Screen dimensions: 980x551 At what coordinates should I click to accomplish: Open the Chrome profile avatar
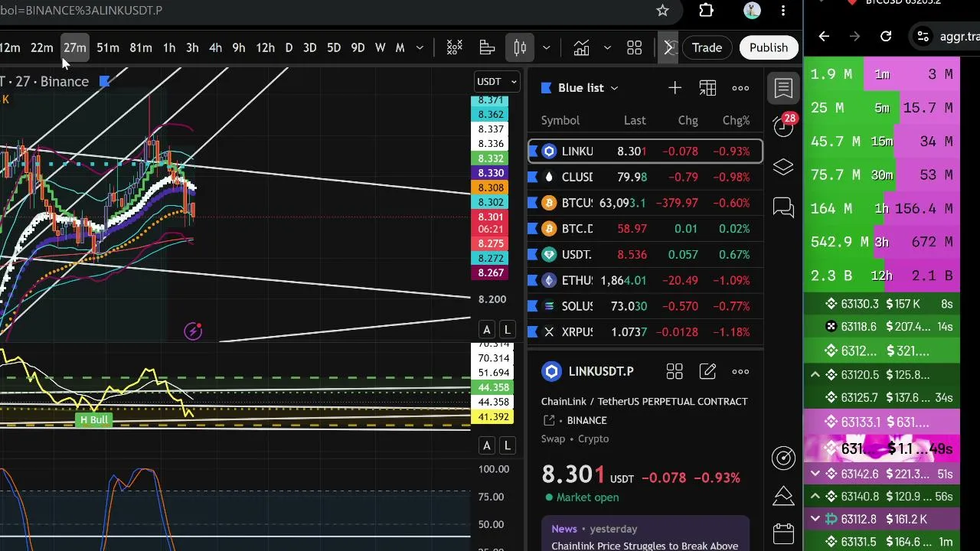pos(752,11)
